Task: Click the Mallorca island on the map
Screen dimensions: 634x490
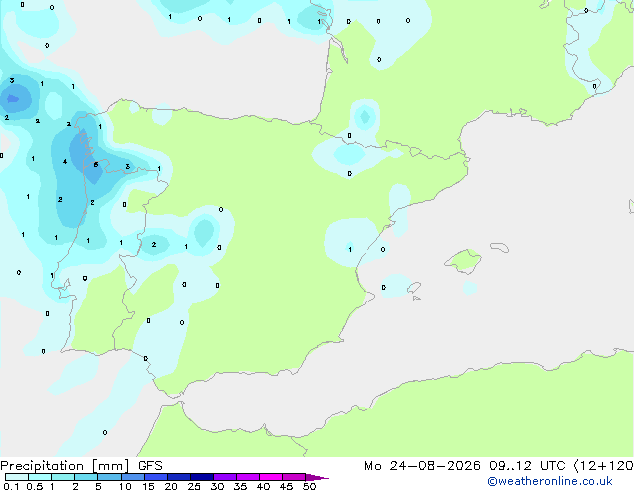Action: 463,261
